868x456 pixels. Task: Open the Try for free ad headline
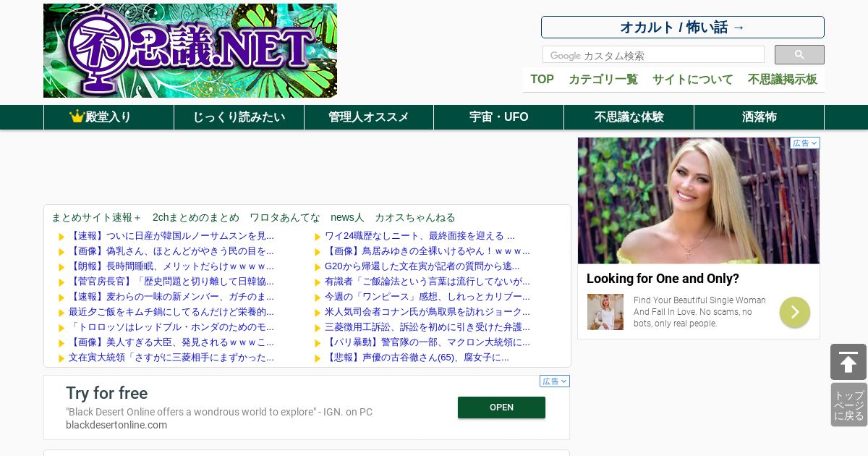click(107, 393)
